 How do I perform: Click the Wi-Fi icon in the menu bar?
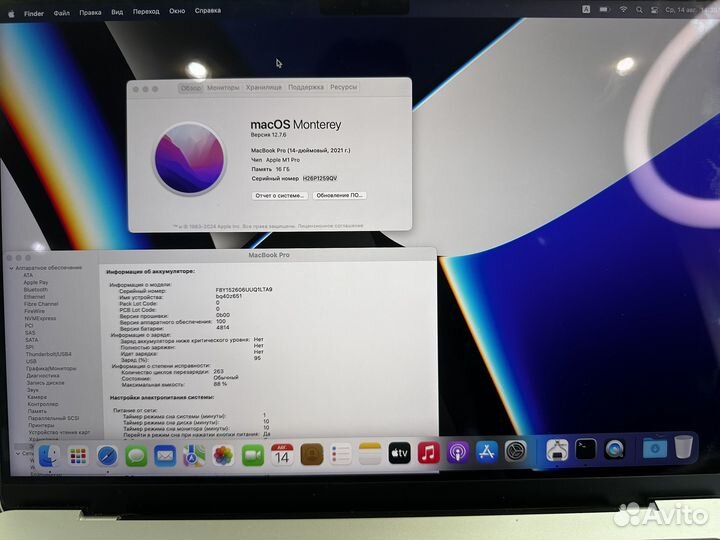[x=623, y=10]
